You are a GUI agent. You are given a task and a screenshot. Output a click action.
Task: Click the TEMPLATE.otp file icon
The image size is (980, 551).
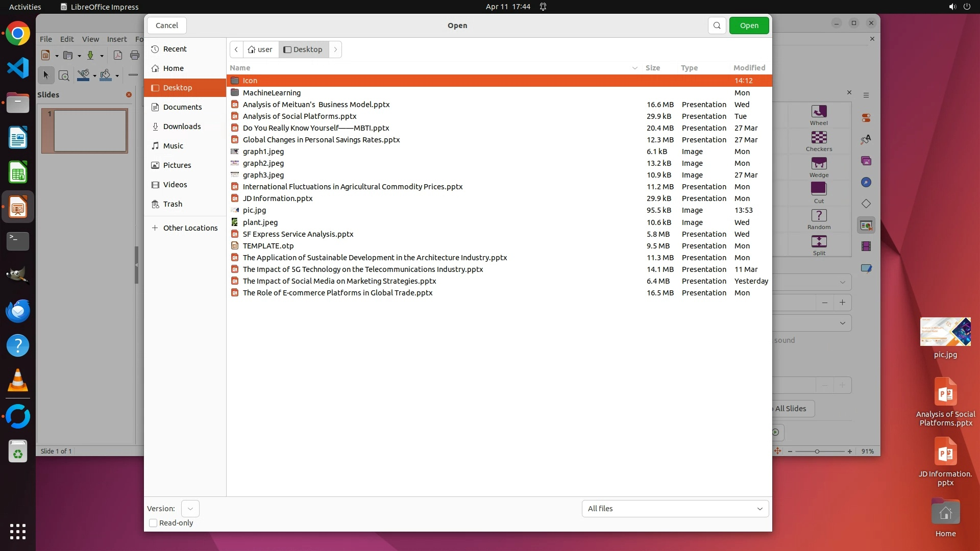(x=235, y=246)
